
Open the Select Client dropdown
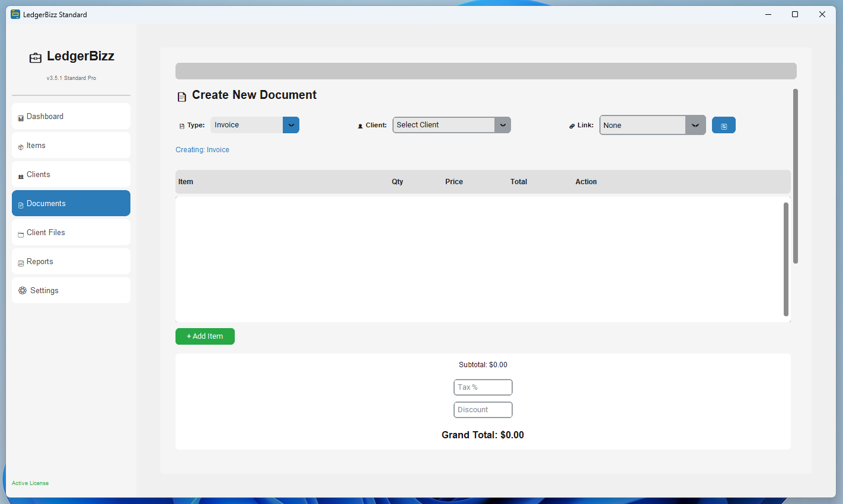452,125
